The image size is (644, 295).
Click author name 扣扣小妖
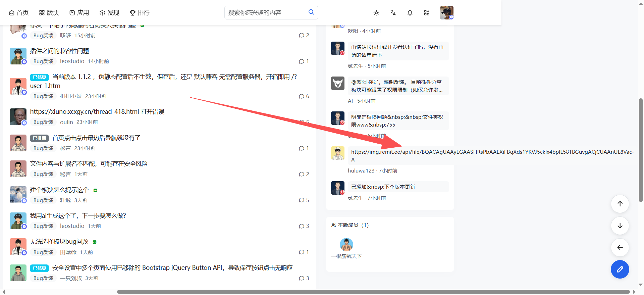71,96
